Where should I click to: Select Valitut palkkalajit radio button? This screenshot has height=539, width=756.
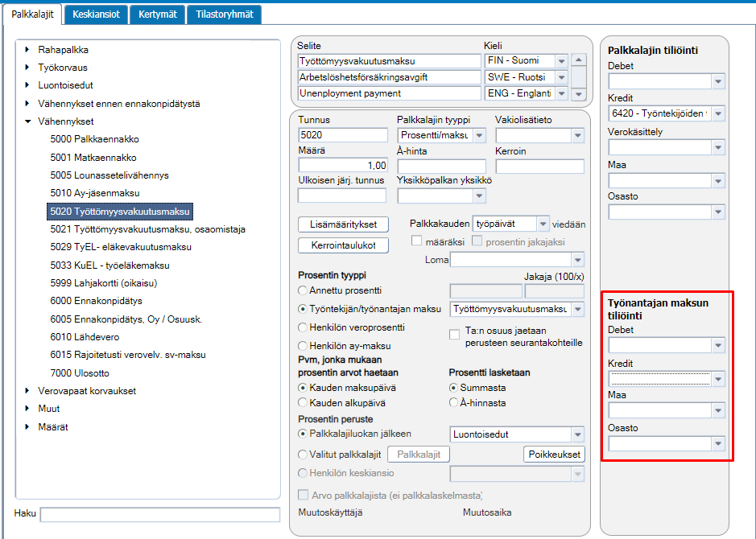coord(303,455)
